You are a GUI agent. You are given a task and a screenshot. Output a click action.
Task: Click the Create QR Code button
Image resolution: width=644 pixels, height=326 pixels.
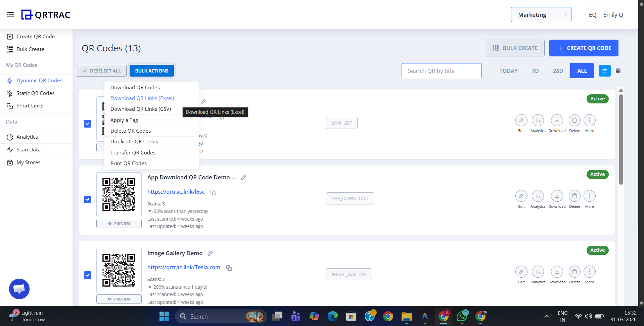[x=584, y=48]
